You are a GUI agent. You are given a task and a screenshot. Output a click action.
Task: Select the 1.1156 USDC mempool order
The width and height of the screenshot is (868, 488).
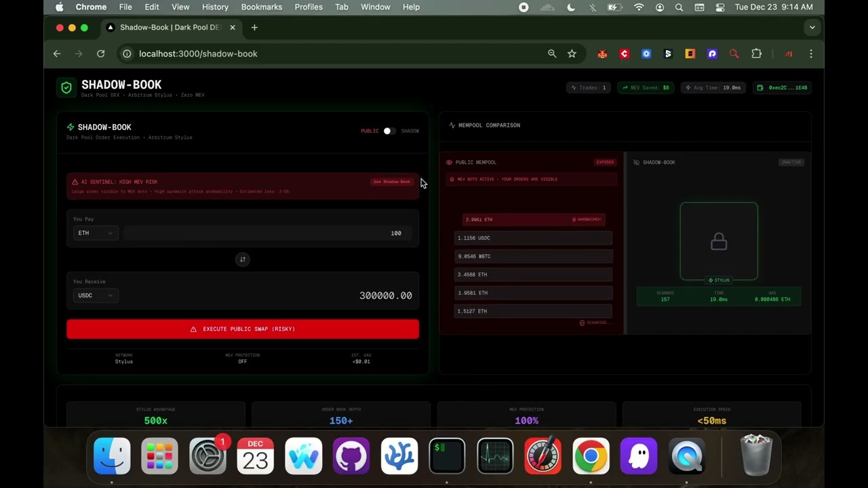pos(533,238)
